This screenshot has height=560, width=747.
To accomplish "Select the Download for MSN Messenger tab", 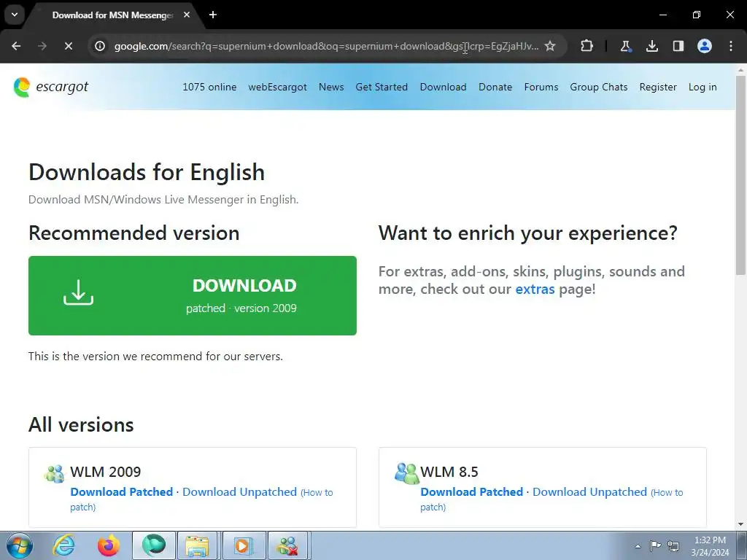I will coord(112,15).
